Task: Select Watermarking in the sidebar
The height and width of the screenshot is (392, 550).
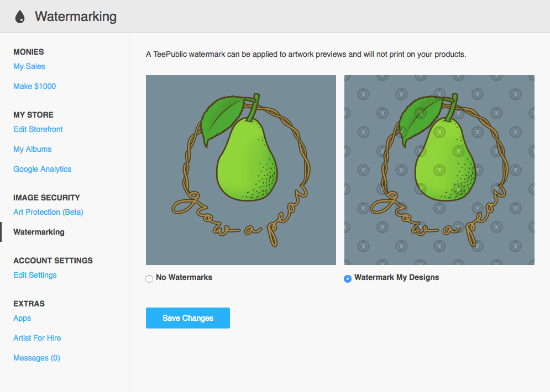Action: click(39, 232)
